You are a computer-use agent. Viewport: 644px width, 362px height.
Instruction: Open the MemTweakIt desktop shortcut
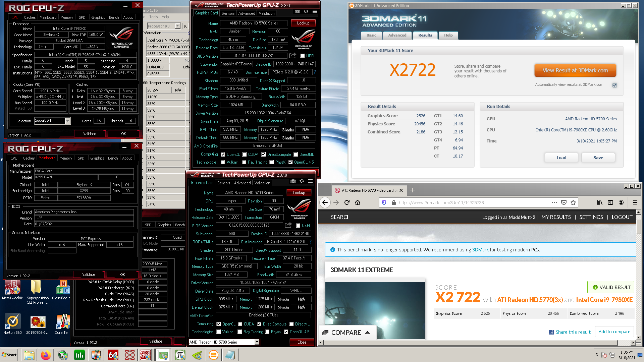click(x=12, y=290)
